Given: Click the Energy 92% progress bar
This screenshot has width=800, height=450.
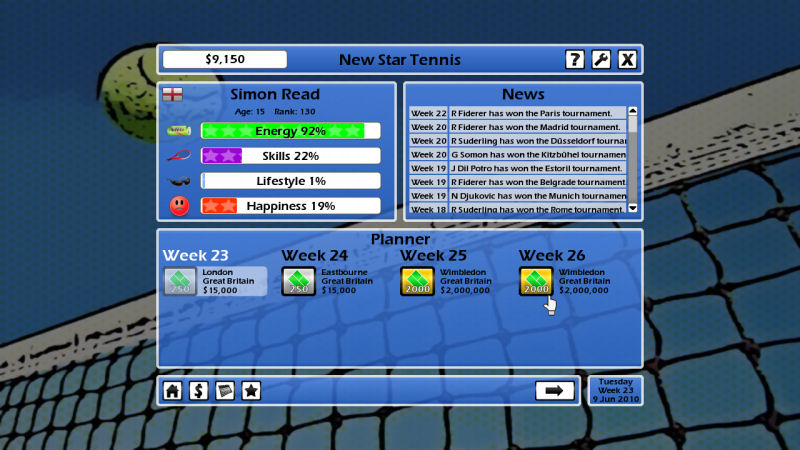Looking at the screenshot, I should (x=290, y=131).
